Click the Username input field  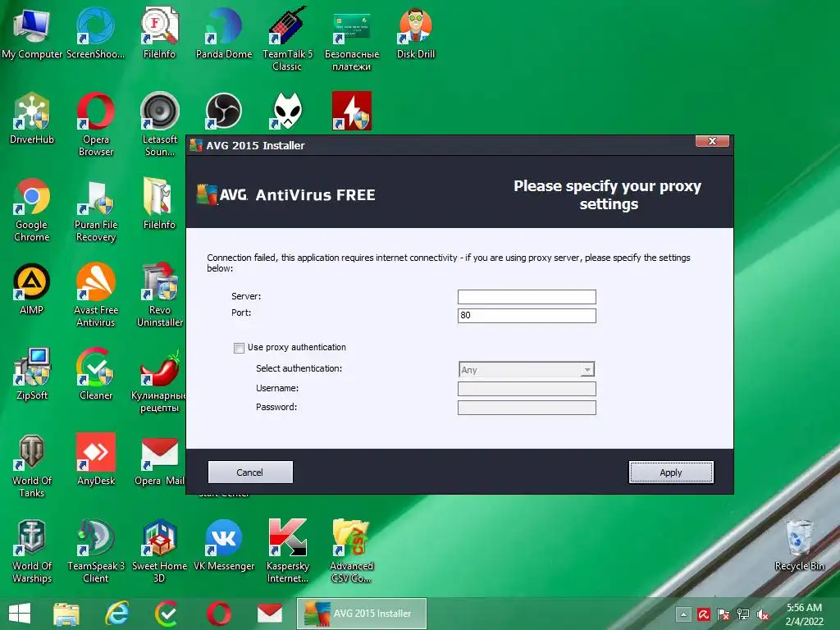527,388
